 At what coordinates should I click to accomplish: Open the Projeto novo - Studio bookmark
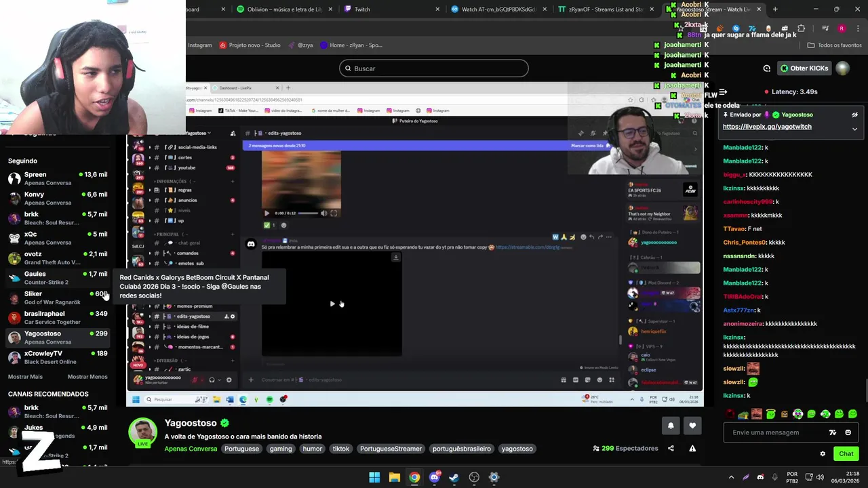click(250, 45)
